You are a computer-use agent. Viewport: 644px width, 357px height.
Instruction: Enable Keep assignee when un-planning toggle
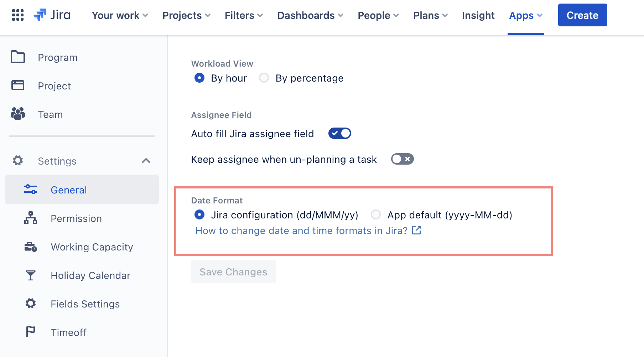tap(402, 159)
